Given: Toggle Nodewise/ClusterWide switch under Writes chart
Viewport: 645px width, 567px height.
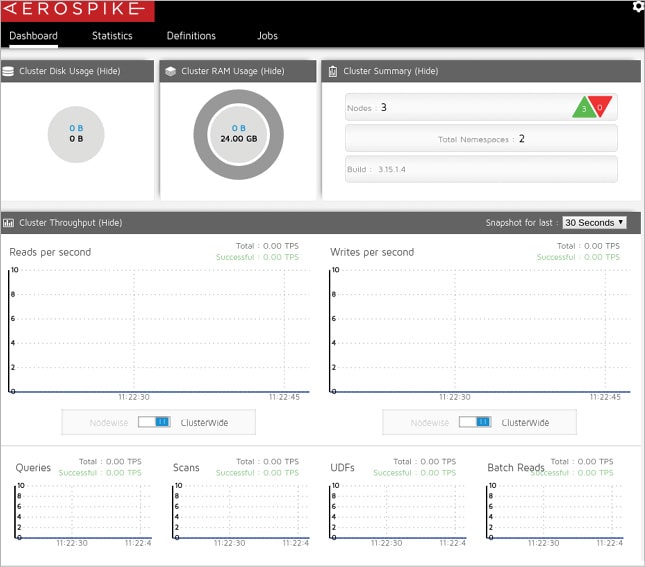Looking at the screenshot, I should [476, 422].
